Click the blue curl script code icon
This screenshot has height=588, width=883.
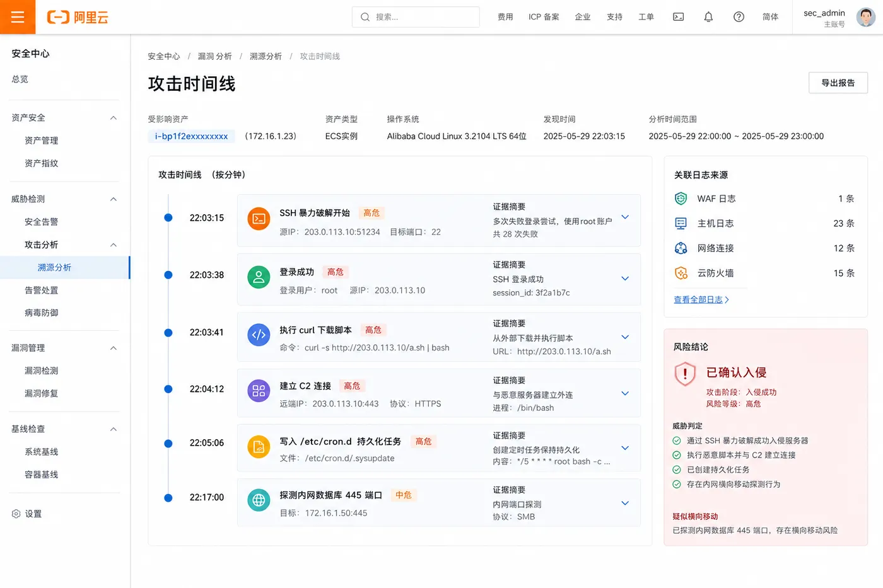tap(259, 335)
